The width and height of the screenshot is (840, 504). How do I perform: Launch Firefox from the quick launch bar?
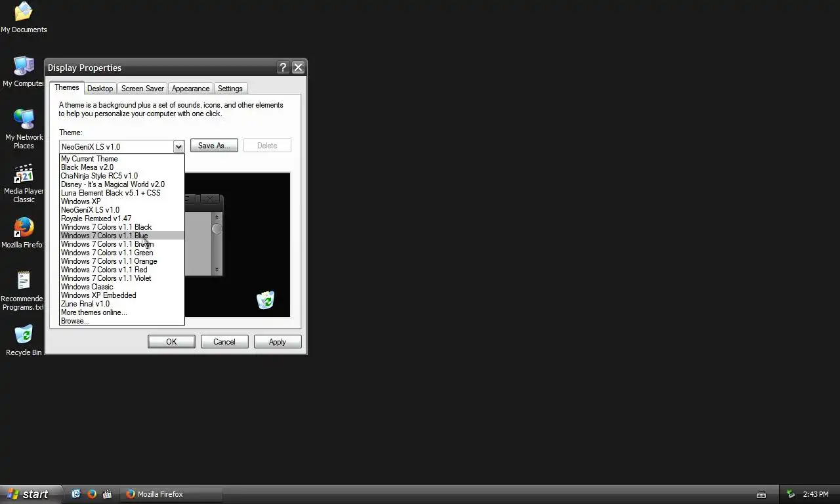point(92,494)
